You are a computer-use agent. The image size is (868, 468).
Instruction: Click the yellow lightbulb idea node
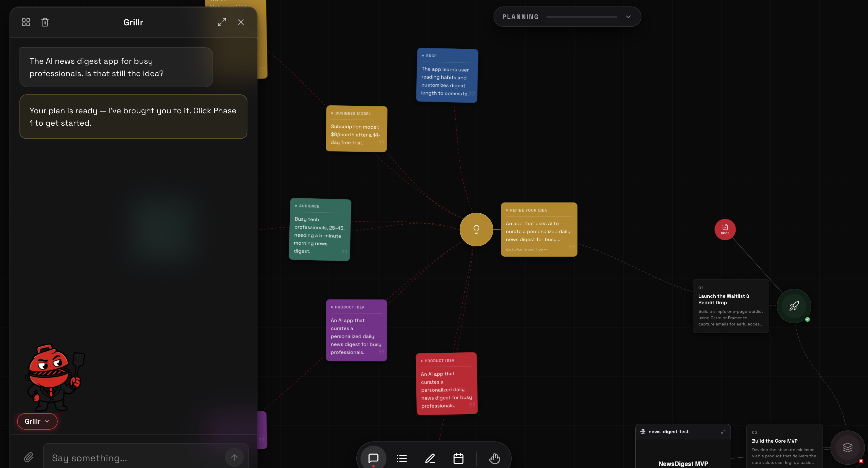476,229
